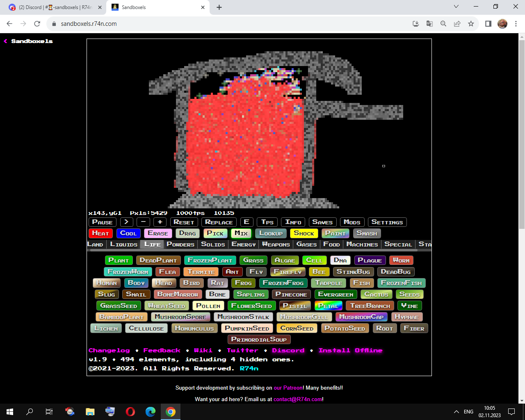This screenshot has width=525, height=420.
Task: Toggle Replace mode
Action: 219,222
